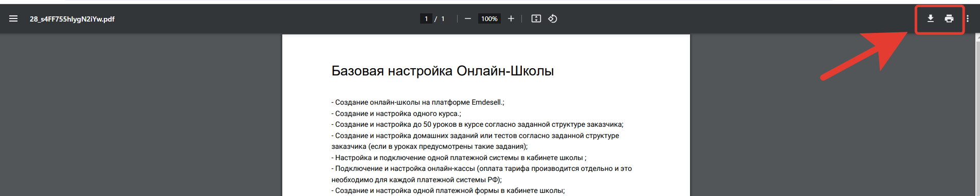Viewport: 980px width, 196px height.
Task: Click the line about 50 уроков в курсе
Action: click(x=477, y=125)
